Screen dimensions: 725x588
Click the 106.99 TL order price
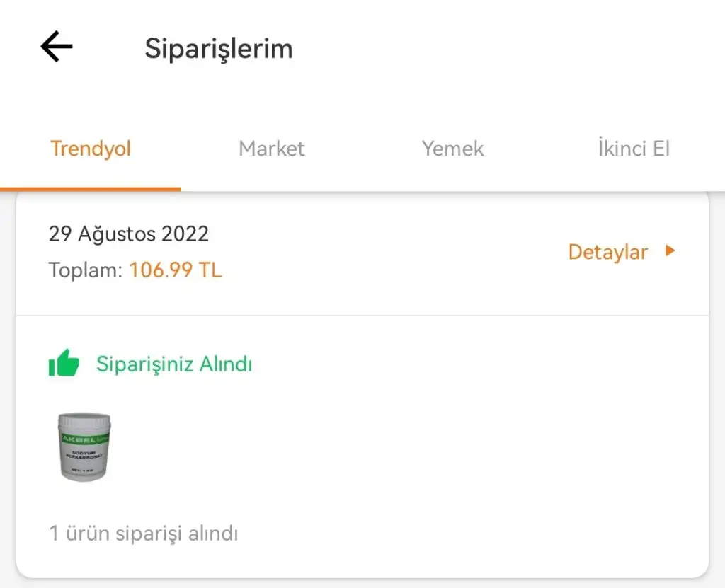[x=176, y=270]
